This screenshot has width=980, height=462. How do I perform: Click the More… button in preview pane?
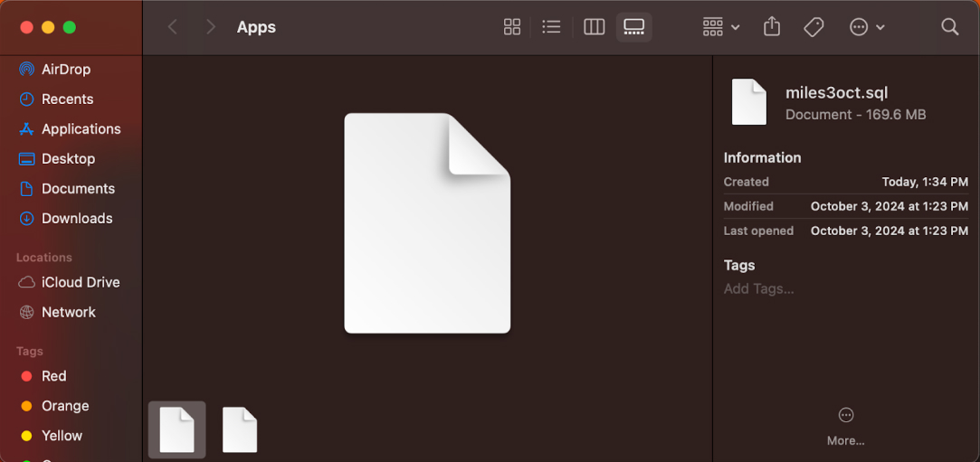point(845,426)
